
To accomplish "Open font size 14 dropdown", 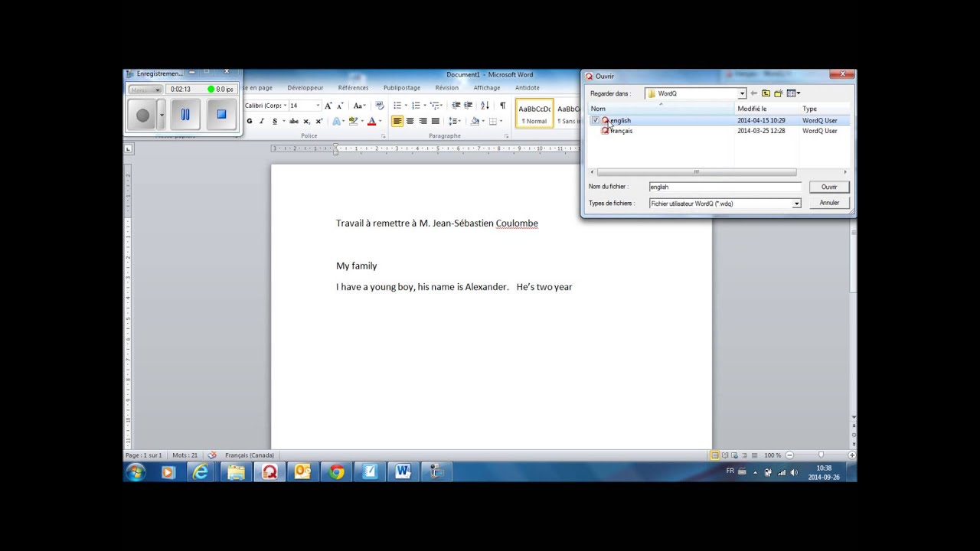I will pos(318,106).
